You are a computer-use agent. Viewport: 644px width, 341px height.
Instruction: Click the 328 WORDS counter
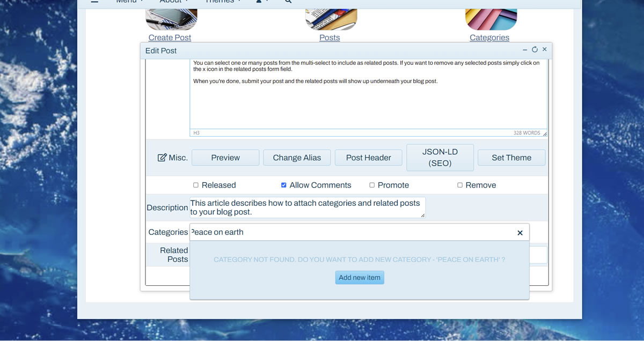pyautogui.click(x=526, y=132)
